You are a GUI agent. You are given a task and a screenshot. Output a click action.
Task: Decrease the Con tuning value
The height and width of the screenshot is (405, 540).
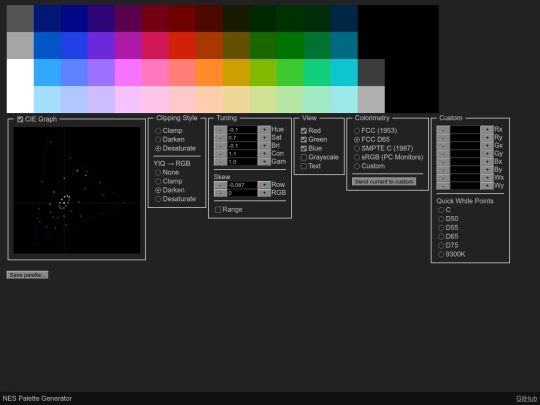click(x=220, y=154)
